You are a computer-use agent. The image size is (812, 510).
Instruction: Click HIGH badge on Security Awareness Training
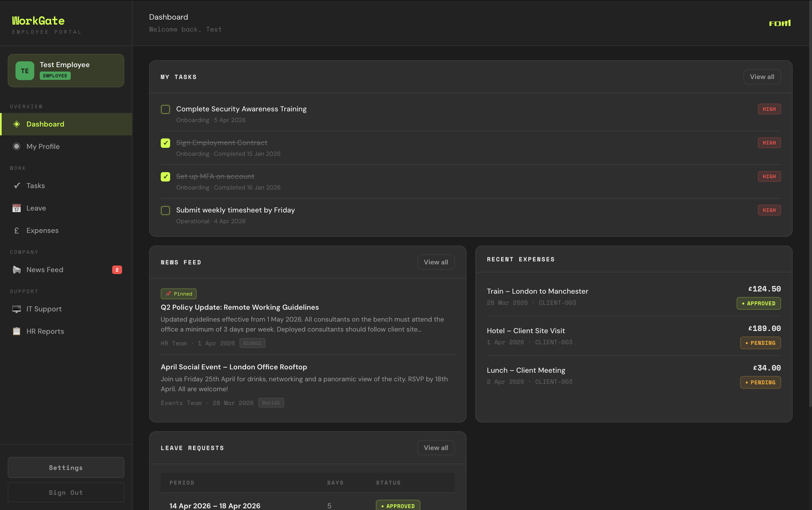769,109
